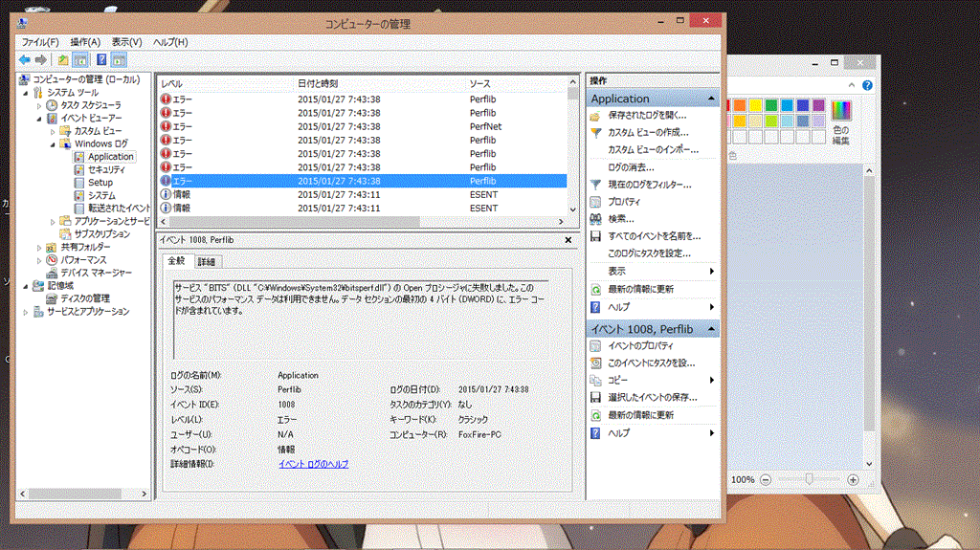Select カスタム ビュー tree node
This screenshot has height=550, width=980.
coord(98,131)
